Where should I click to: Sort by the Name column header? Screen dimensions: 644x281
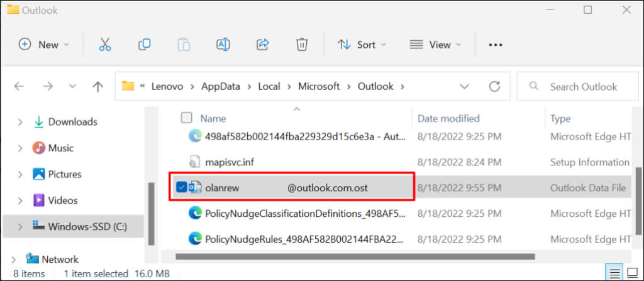[213, 118]
